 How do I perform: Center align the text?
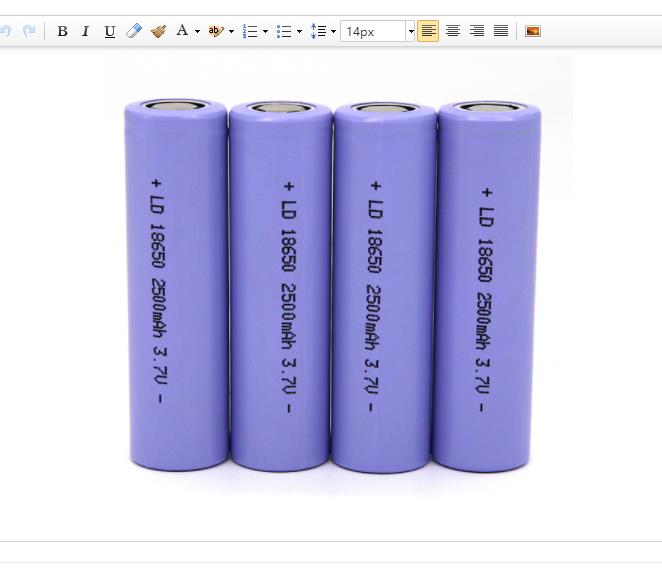(x=453, y=31)
